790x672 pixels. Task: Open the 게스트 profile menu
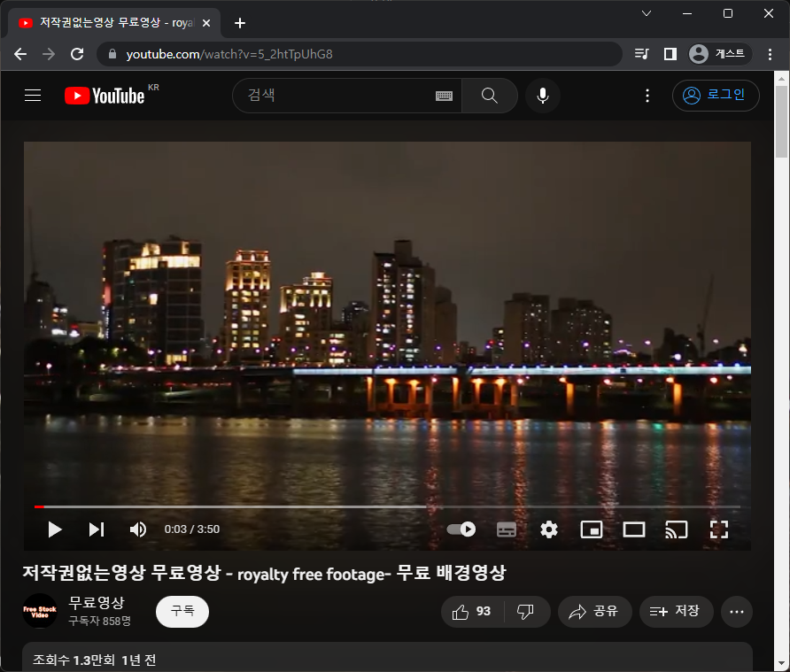[719, 53]
